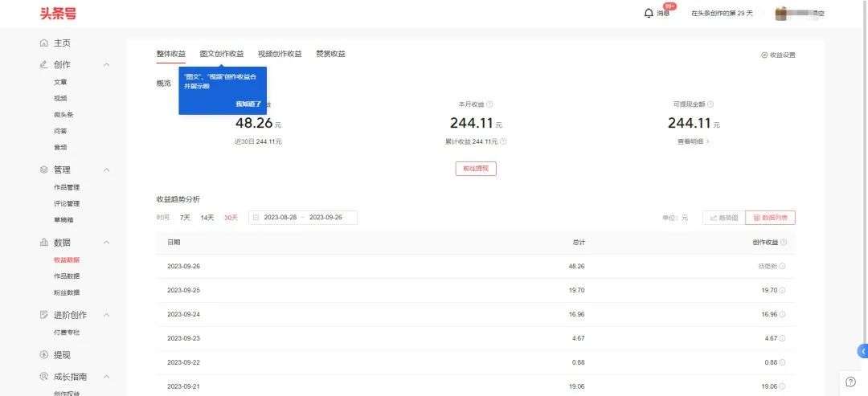Image resolution: width=868 pixels, height=396 pixels.
Task: Click the stacked-layers icon beside 管理
Action: click(43, 169)
